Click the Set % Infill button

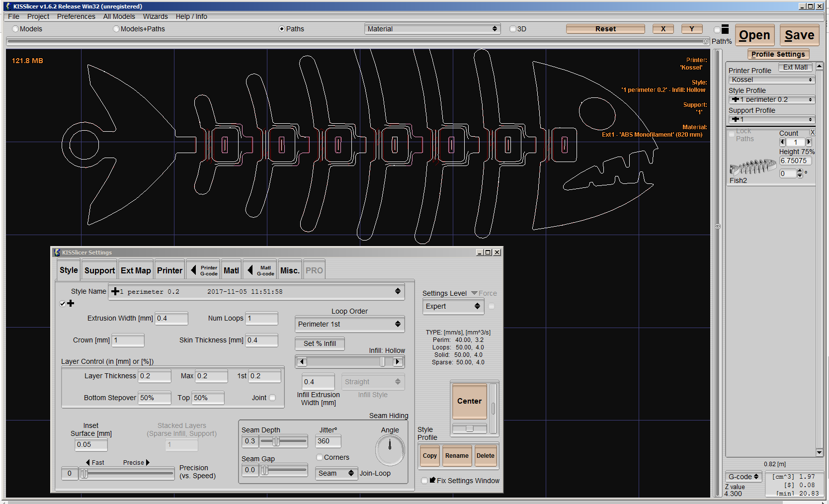coord(320,343)
